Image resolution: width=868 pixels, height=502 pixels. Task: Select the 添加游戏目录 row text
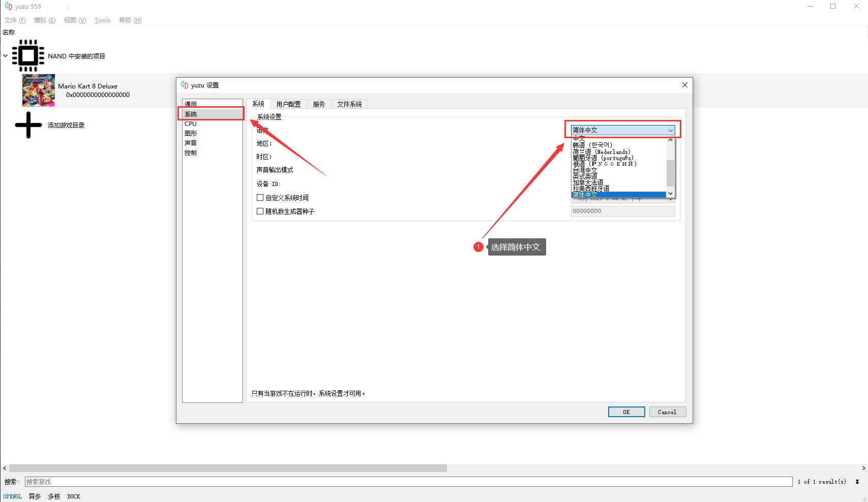(66, 125)
